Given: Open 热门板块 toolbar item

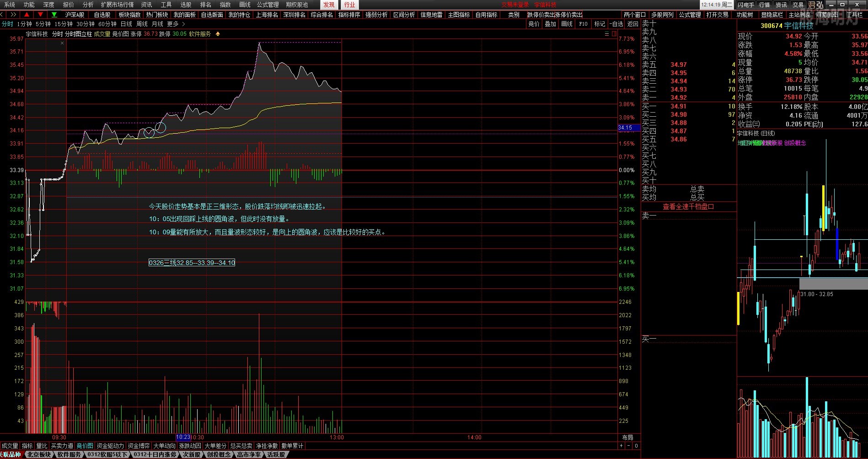Looking at the screenshot, I should coord(157,15).
